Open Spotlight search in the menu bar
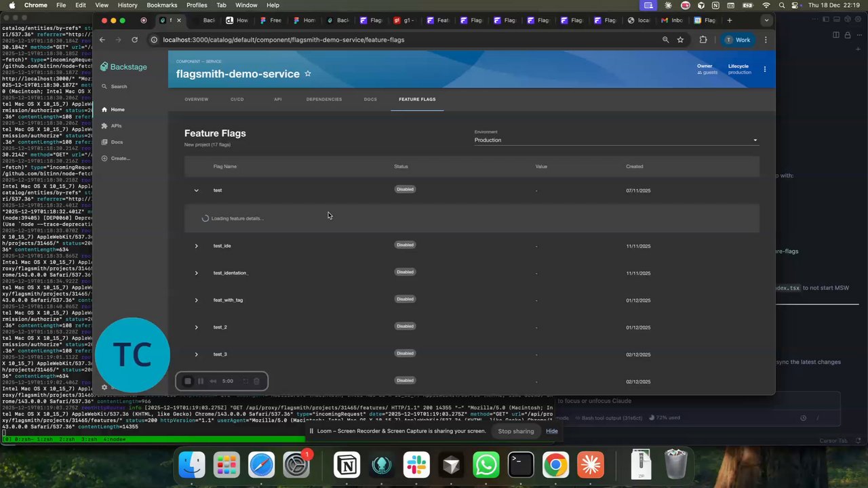 point(782,5)
